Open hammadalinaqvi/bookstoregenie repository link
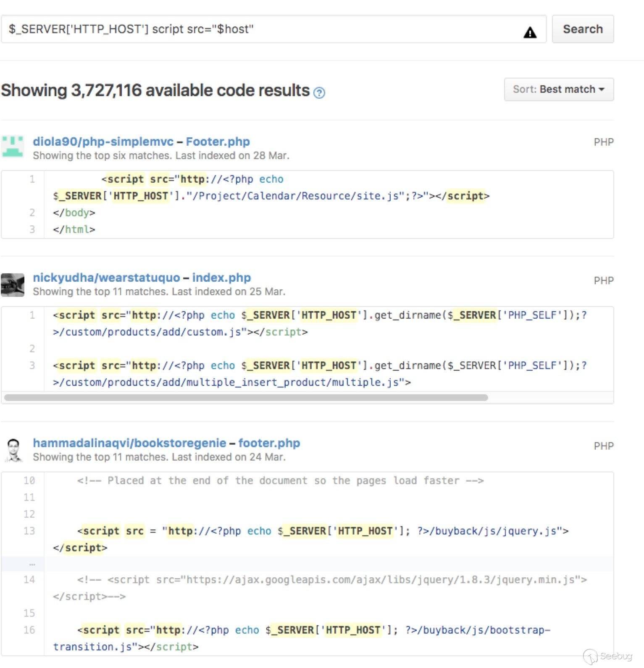 pos(129,443)
